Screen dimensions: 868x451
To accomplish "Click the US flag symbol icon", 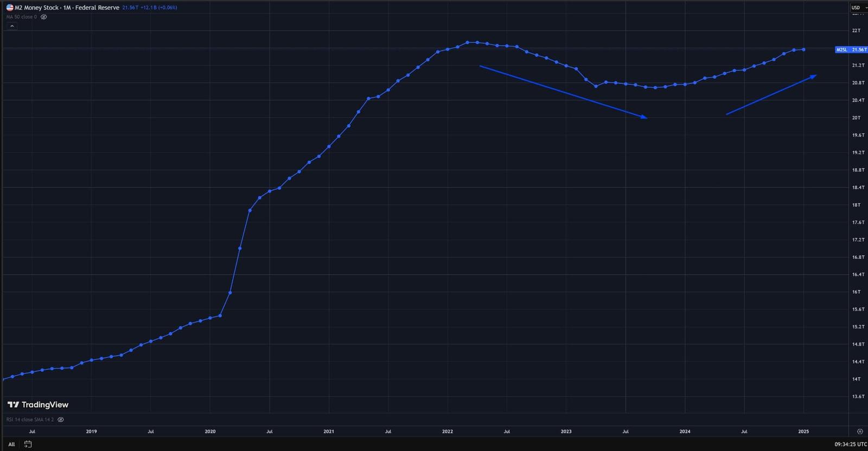I will tap(10, 8).
